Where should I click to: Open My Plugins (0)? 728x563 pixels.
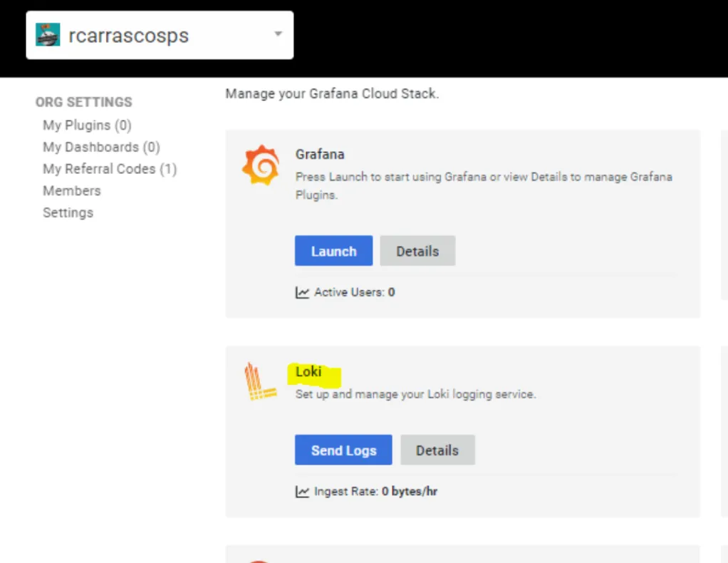[x=88, y=125]
